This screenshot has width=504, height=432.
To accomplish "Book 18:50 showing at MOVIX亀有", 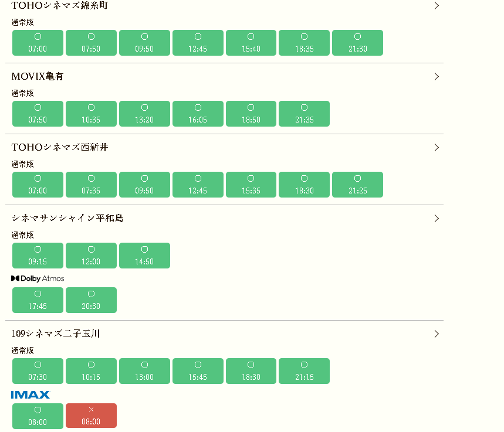I will [251, 114].
